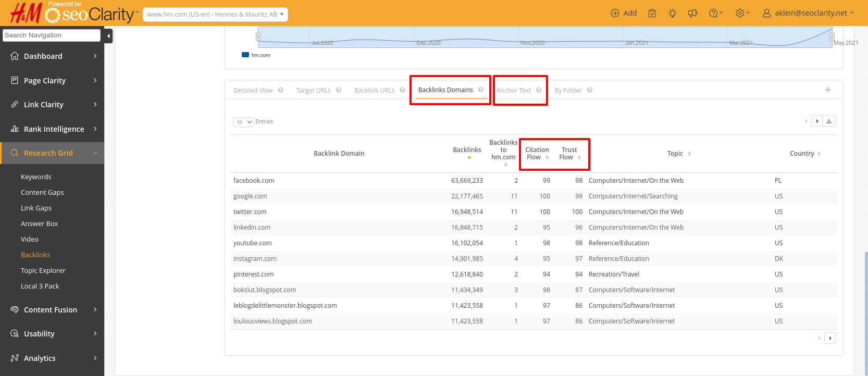Download the backlink domains table
The image size is (868, 376).
(829, 121)
